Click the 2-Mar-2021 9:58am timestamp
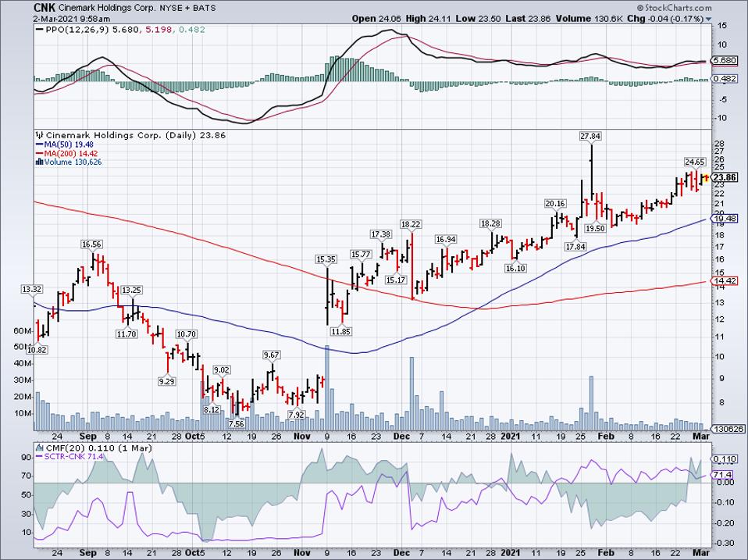Viewport: 748px width, 560px height. tap(72, 19)
